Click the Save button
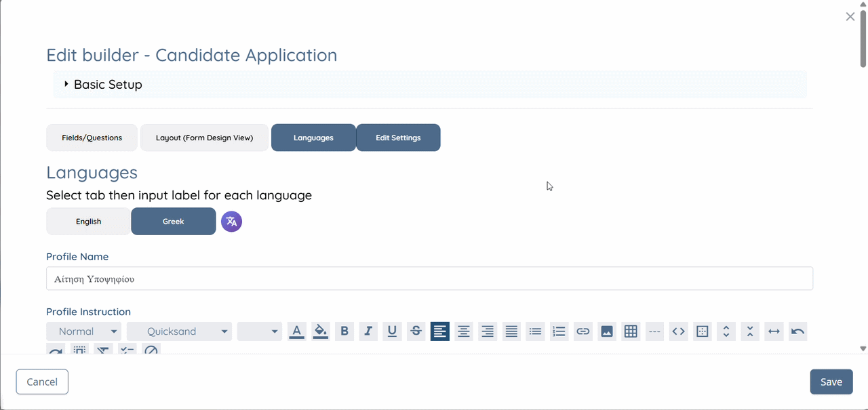The height and width of the screenshot is (410, 868). pos(831,382)
